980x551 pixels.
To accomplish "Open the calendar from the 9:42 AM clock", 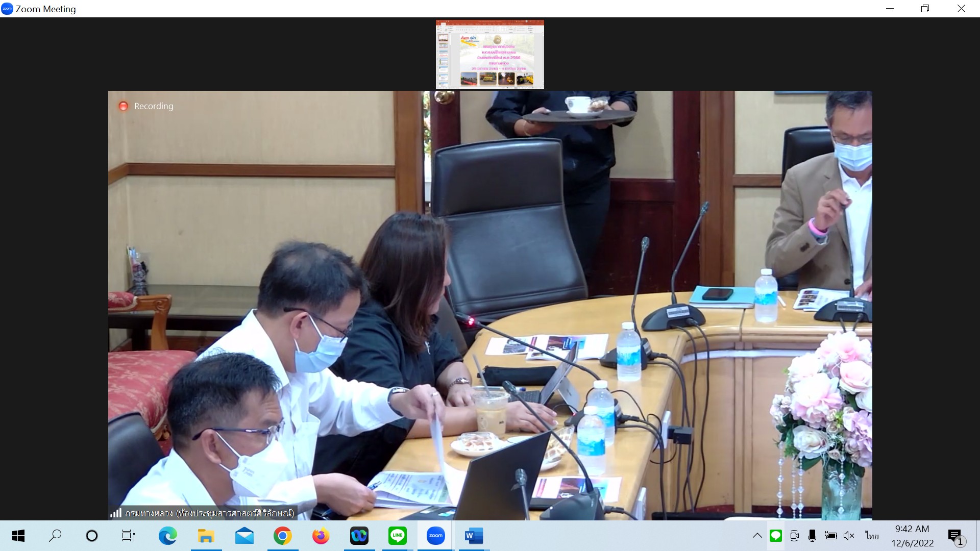I will pyautogui.click(x=912, y=536).
